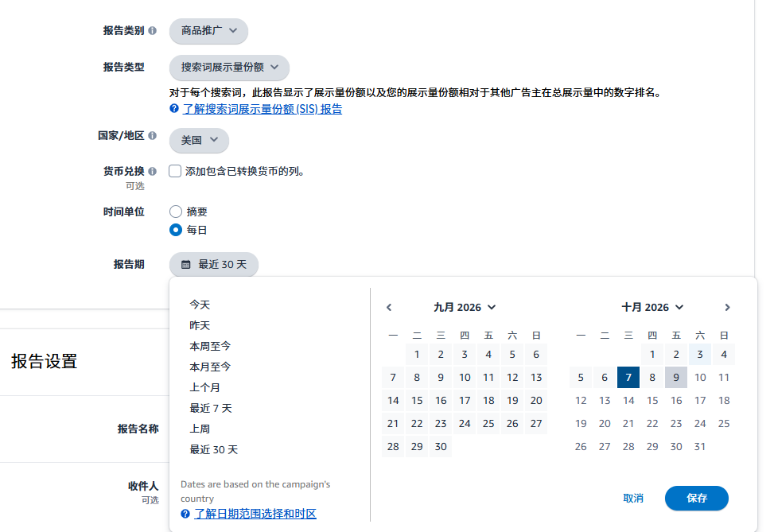Select October 1 in the calendar
Screen dimensions: 774x532
(652, 355)
